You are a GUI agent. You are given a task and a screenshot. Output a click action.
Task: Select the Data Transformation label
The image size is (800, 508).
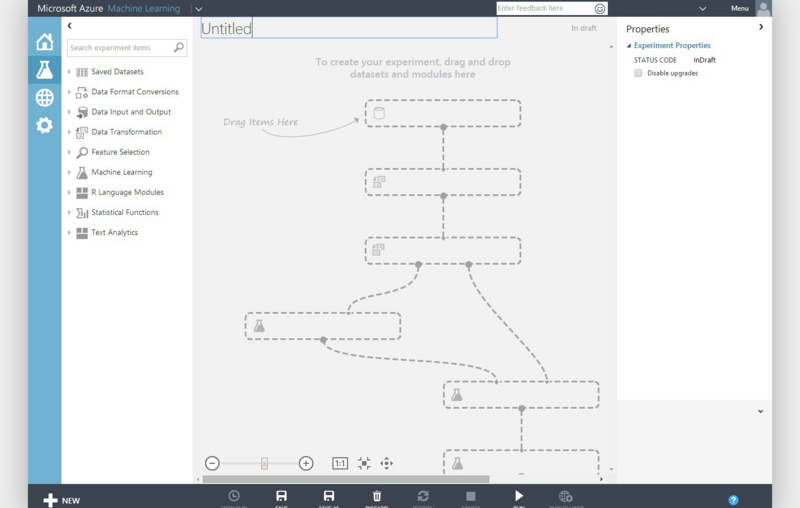pyautogui.click(x=127, y=132)
